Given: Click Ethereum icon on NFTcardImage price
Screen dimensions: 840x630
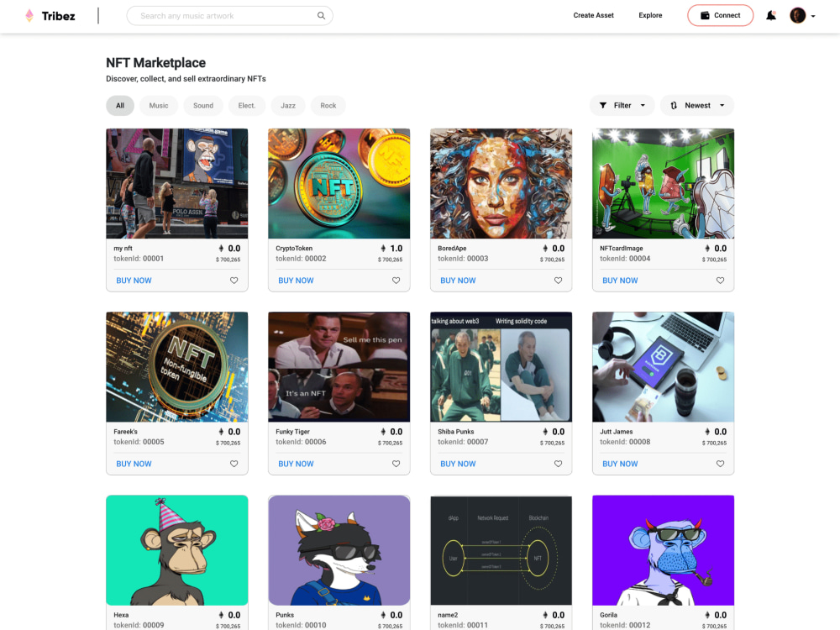Looking at the screenshot, I should point(707,249).
